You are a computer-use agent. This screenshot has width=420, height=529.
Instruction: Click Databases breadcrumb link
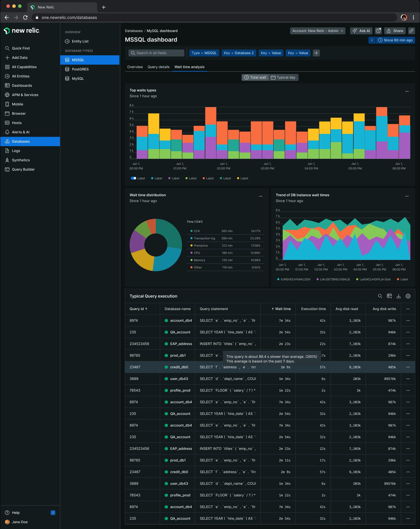pyautogui.click(x=134, y=31)
